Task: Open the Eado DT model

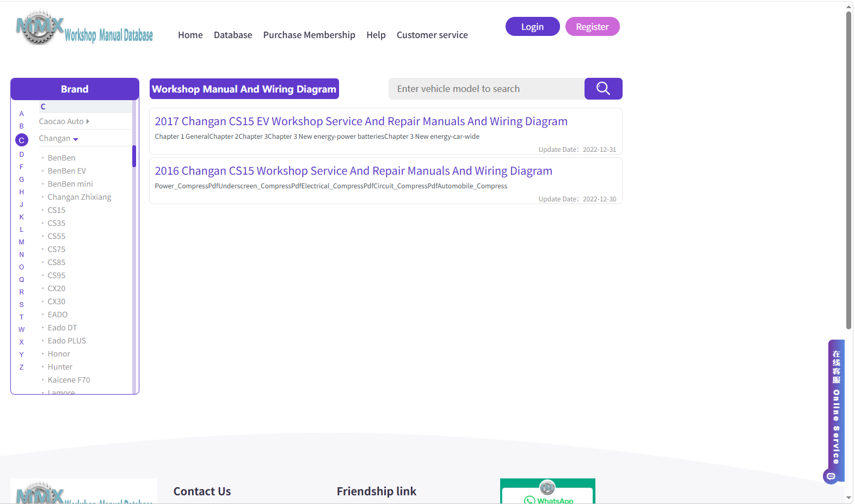Action: click(63, 328)
